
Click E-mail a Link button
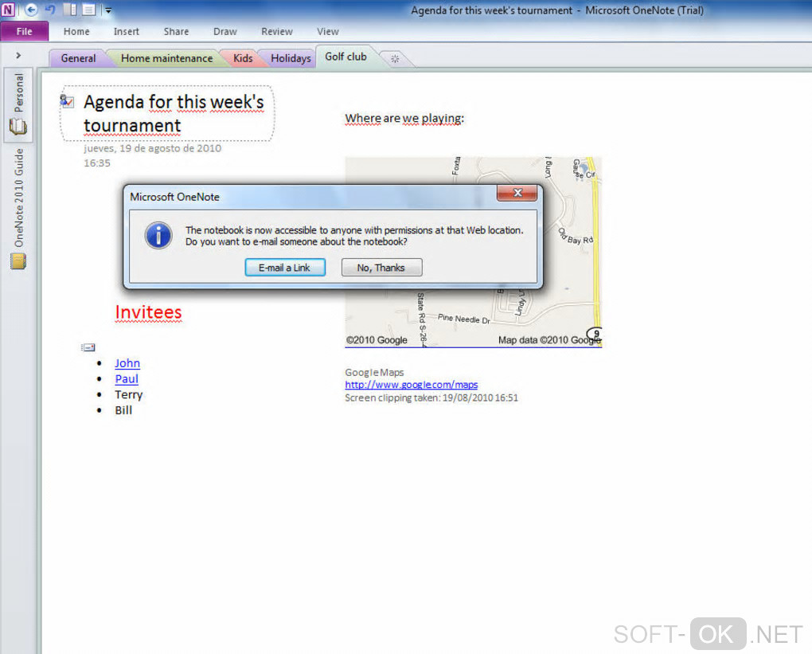point(285,268)
